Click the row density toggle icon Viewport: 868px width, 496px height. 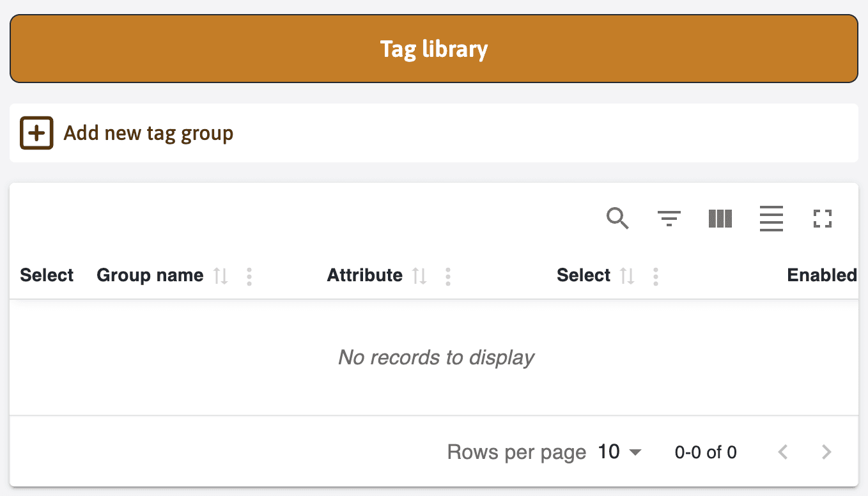click(x=771, y=219)
